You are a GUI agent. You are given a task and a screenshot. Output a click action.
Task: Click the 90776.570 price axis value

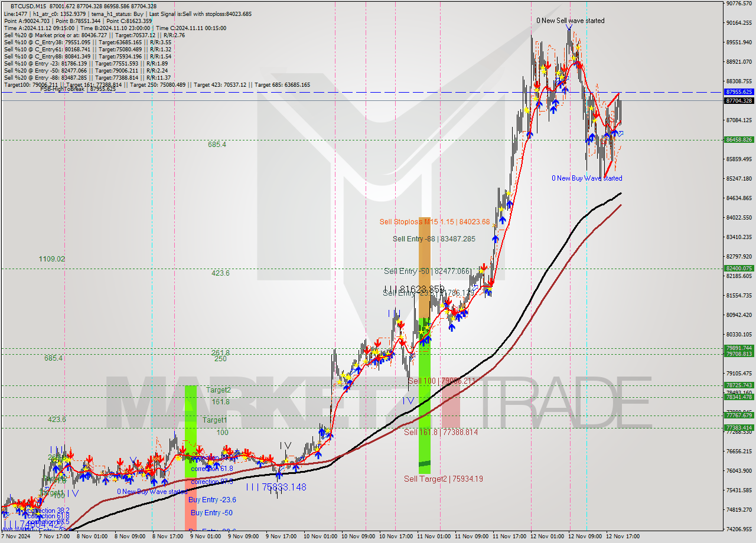click(x=739, y=4)
